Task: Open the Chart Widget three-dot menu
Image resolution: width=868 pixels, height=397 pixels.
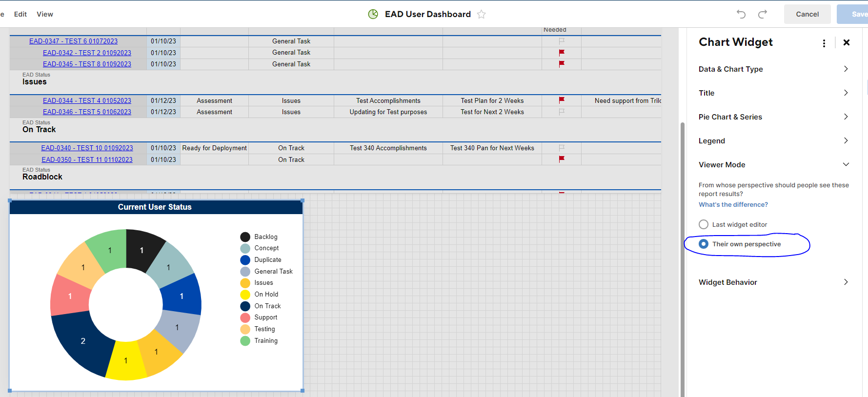Action: 824,43
